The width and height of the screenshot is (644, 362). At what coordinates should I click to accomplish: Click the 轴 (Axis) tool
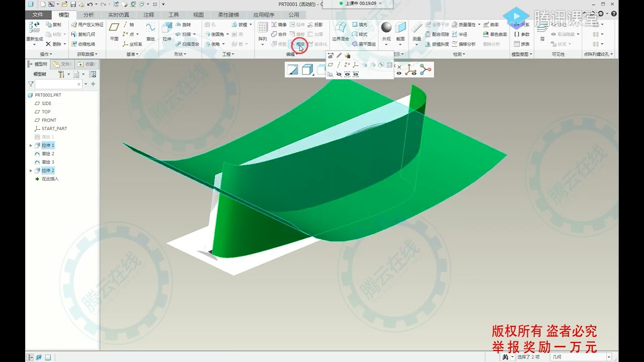pos(129,25)
